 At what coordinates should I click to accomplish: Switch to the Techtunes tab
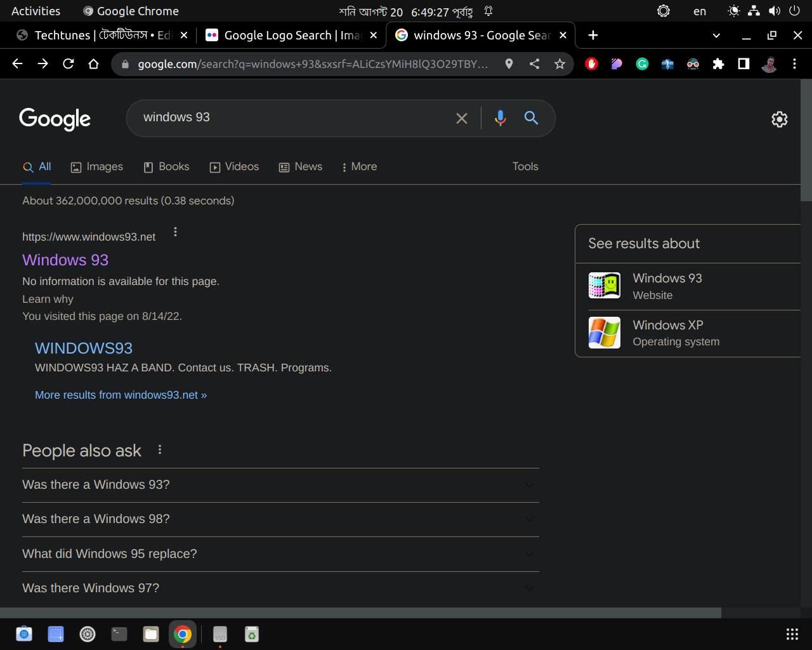coord(103,36)
